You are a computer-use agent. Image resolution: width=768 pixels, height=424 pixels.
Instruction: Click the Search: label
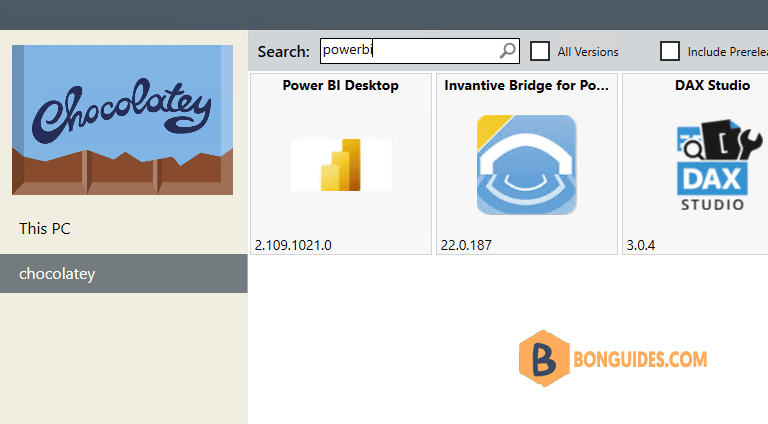pos(284,51)
